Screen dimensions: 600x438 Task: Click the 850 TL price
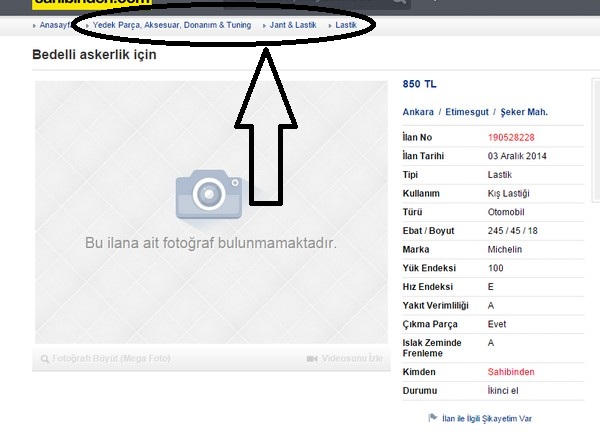click(x=419, y=84)
